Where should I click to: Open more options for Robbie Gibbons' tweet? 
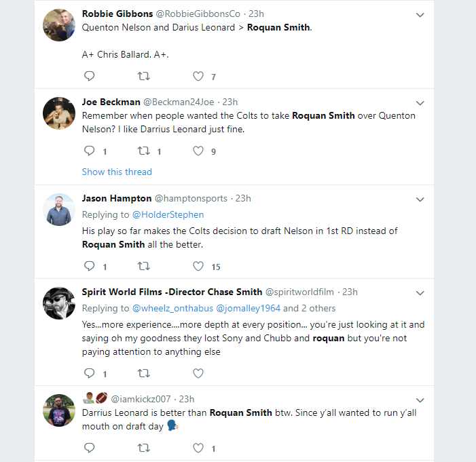420,14
